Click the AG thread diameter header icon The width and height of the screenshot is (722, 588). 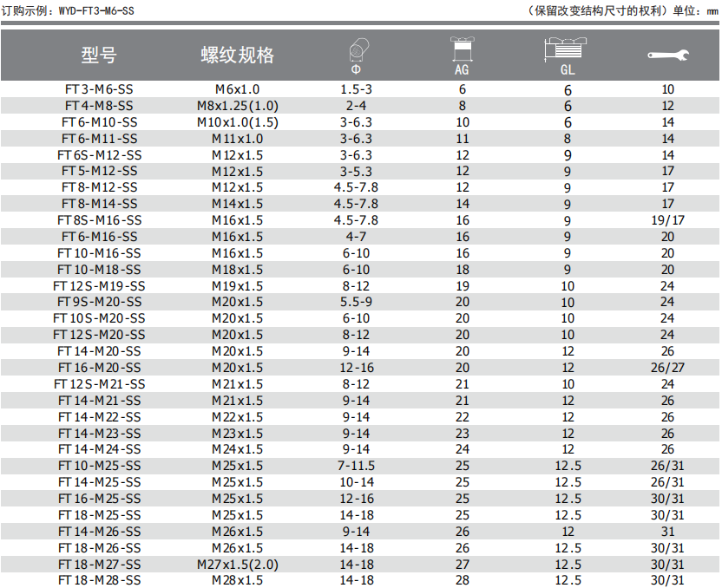462,48
